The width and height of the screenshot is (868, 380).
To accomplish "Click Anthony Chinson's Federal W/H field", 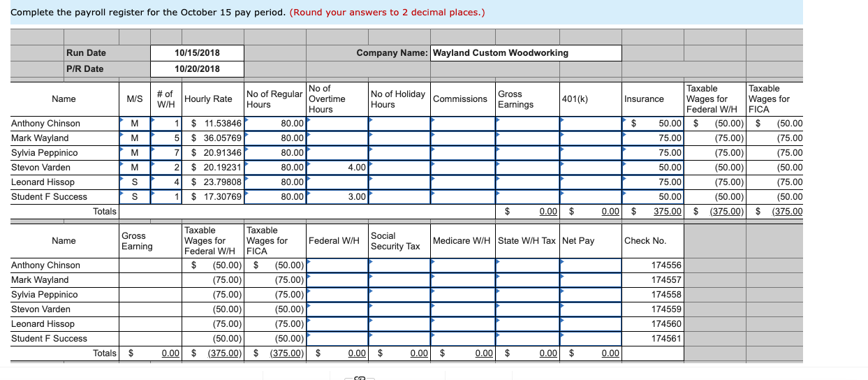I will (337, 265).
